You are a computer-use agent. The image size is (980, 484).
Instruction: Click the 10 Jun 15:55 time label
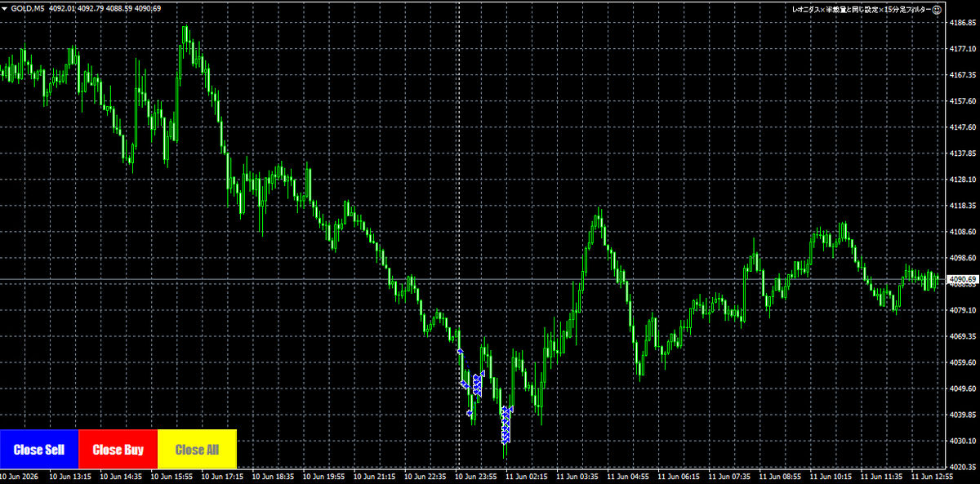171,477
